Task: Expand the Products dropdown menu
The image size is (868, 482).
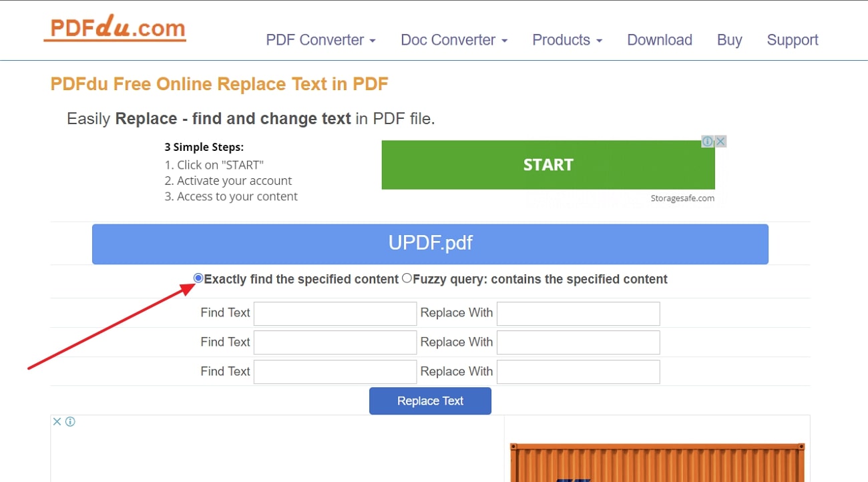Action: (x=567, y=40)
